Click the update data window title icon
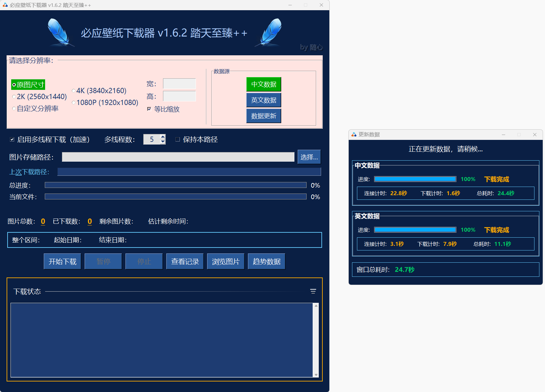 pos(354,135)
